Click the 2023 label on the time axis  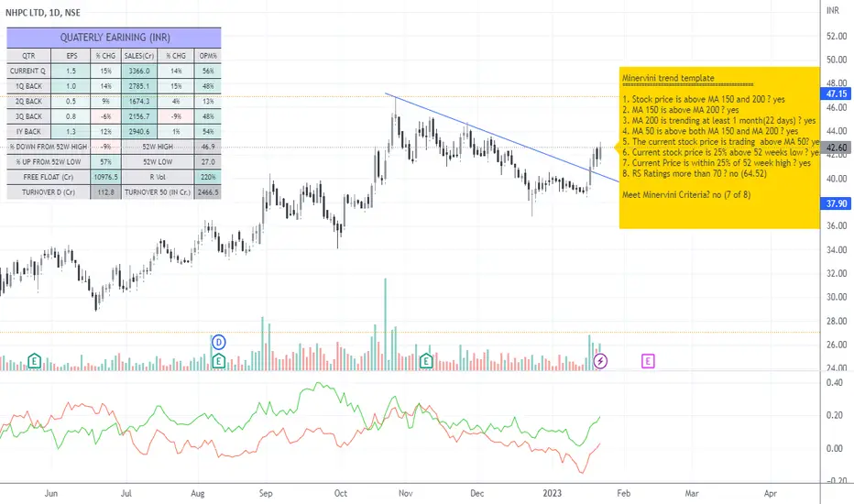[x=552, y=493]
